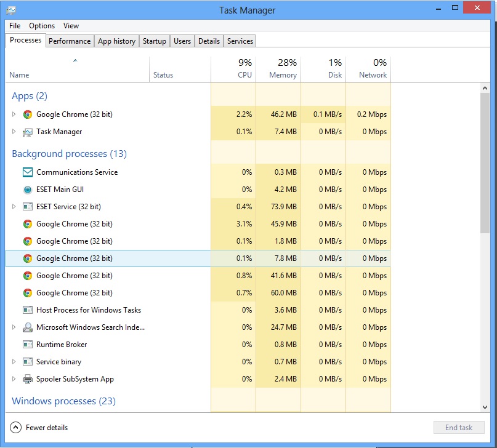Sort by the Status column header

pos(180,70)
